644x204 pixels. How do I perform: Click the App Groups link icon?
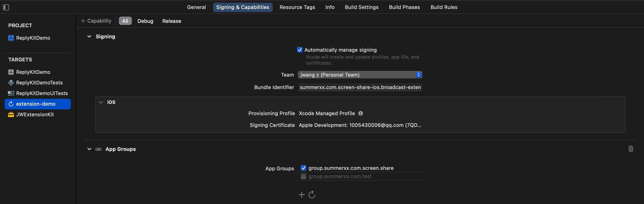click(99, 149)
